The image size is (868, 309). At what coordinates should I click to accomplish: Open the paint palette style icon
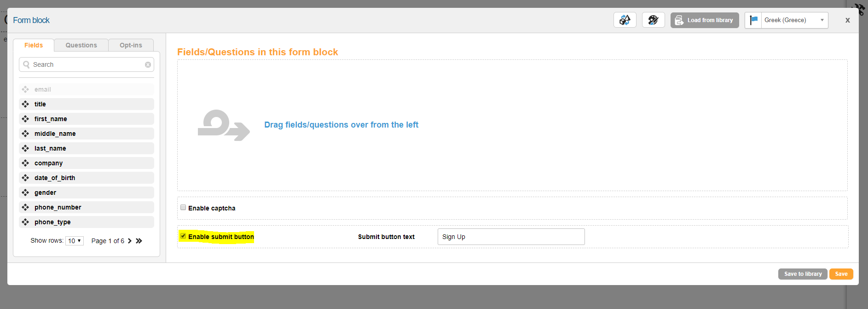(x=653, y=20)
